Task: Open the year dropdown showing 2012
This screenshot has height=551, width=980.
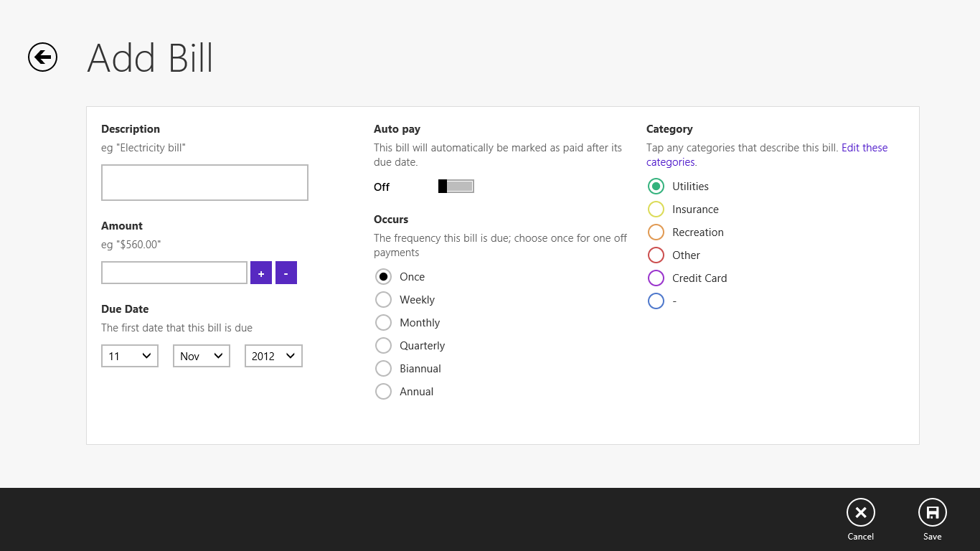Action: (273, 355)
